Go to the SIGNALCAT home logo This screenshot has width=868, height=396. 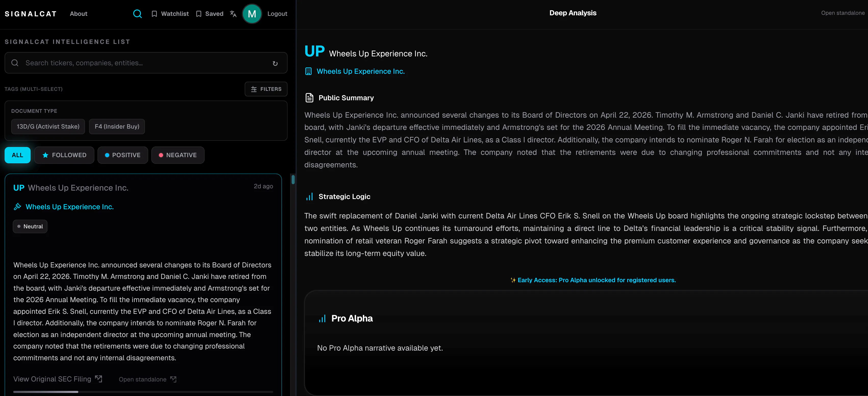31,14
